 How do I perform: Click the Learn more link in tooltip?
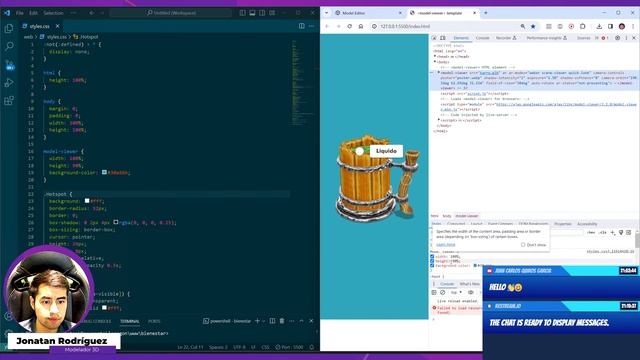pyautogui.click(x=446, y=245)
